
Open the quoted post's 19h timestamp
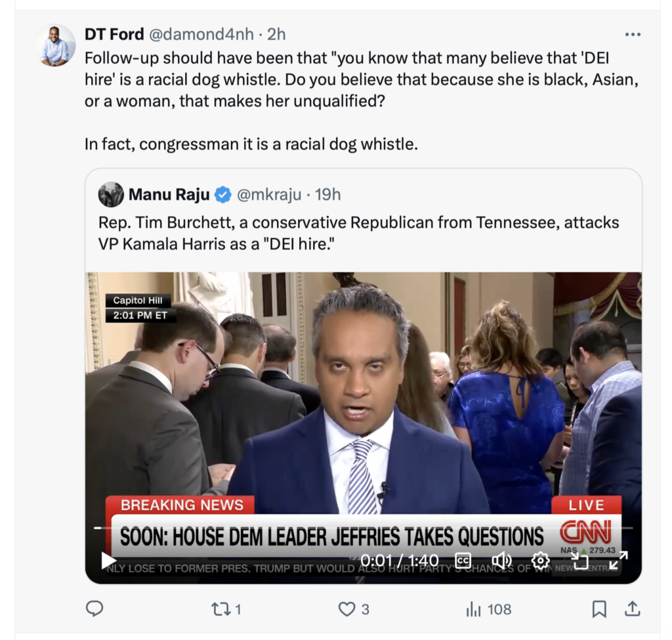pos(328,194)
